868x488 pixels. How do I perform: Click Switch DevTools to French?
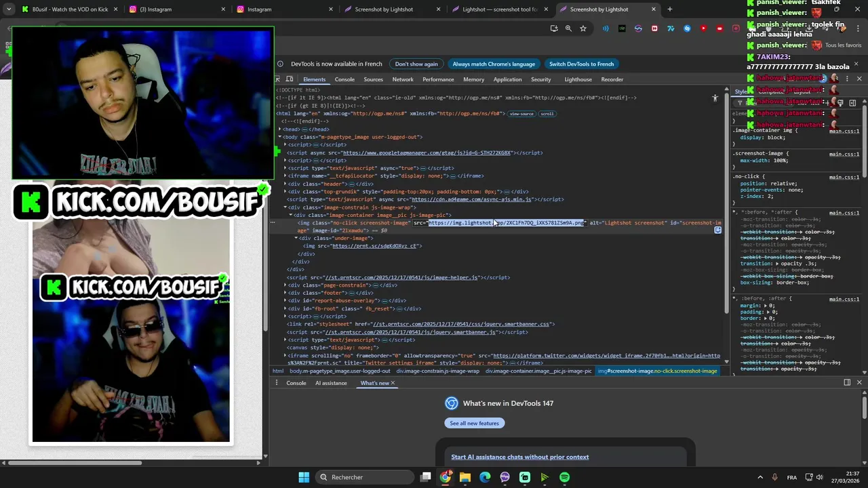(x=581, y=64)
